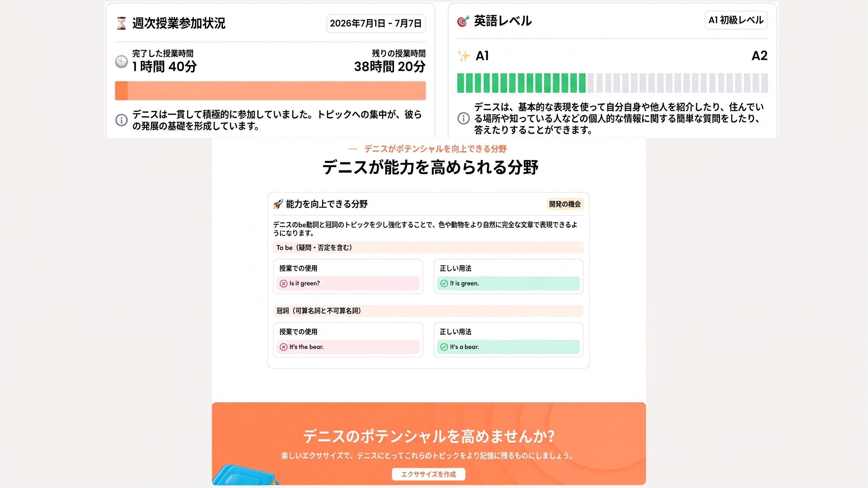Click 正しい用法 label in the To be section

coord(456,268)
